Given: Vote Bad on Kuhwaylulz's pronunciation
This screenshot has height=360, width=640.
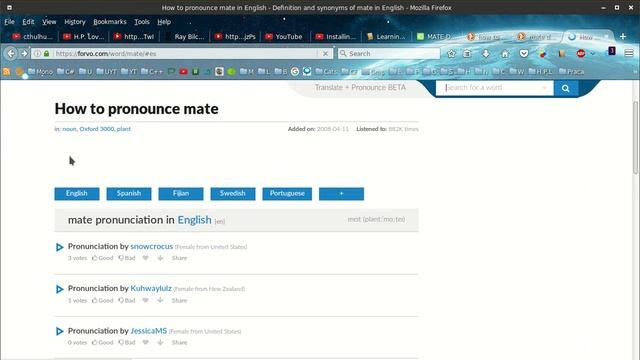Looking at the screenshot, I should pyautogui.click(x=127, y=300).
